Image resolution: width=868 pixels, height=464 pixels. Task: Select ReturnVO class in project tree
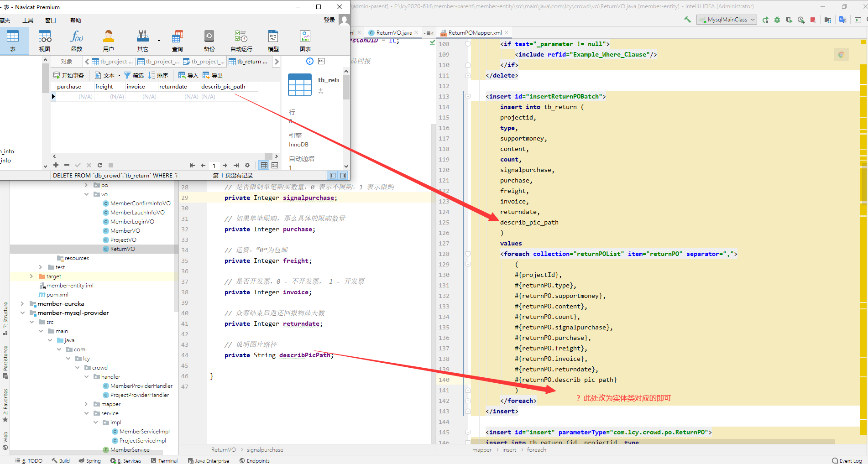(x=122, y=249)
